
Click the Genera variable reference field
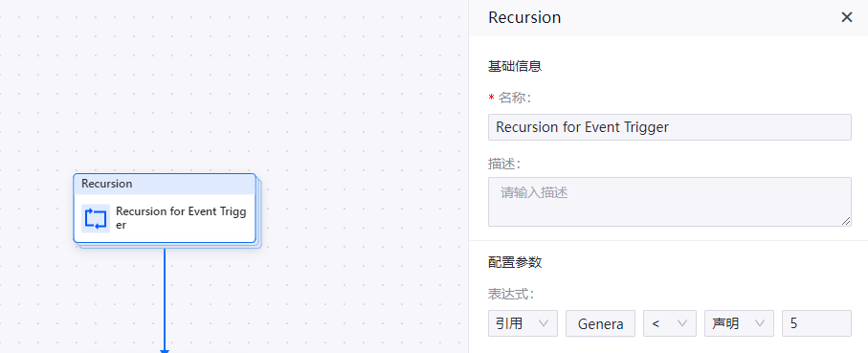[x=600, y=323]
